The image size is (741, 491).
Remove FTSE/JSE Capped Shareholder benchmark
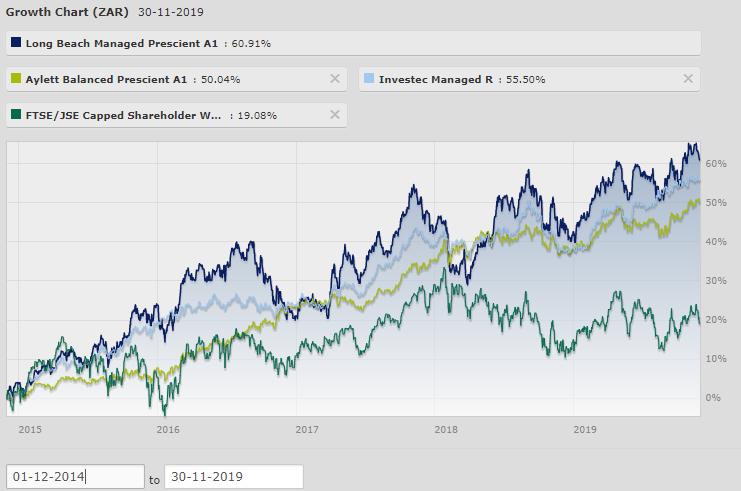335,115
